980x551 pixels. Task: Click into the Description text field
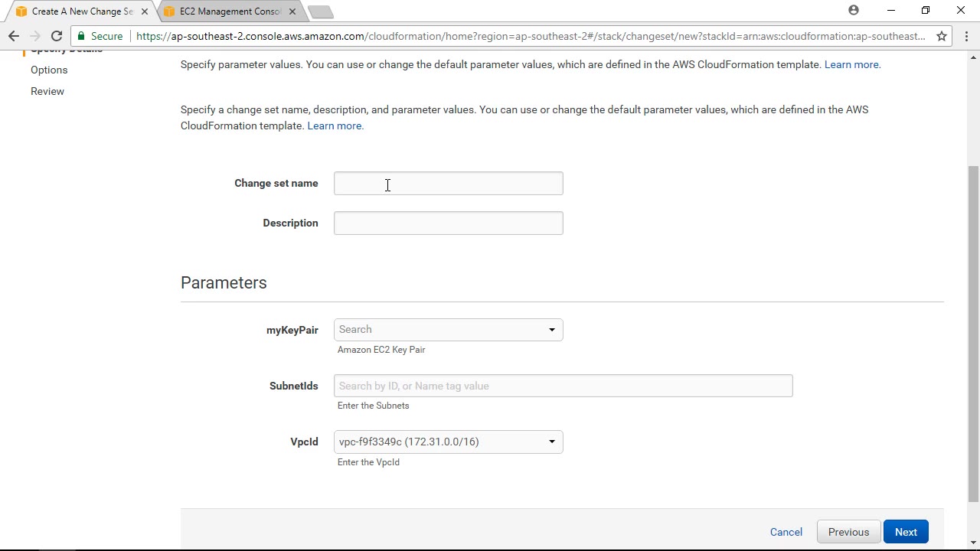[x=448, y=223]
